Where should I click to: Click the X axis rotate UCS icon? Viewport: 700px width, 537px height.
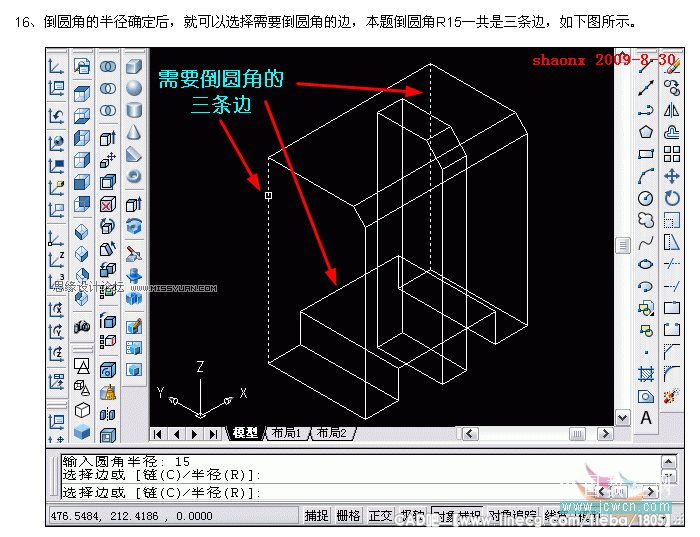(x=56, y=309)
